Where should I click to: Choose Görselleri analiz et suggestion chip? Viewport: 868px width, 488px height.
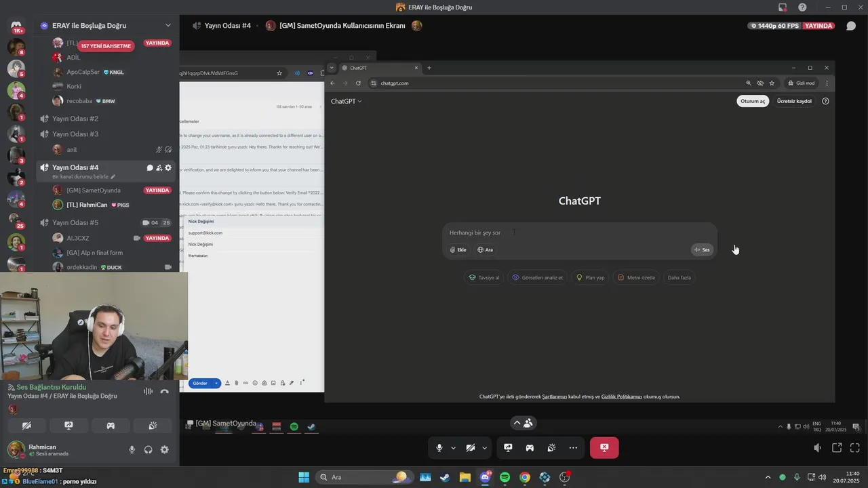tap(538, 277)
